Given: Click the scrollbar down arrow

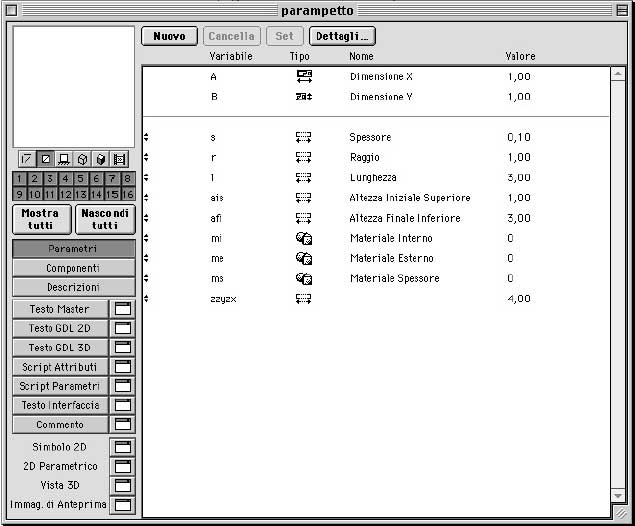Looking at the screenshot, I should click(618, 494).
